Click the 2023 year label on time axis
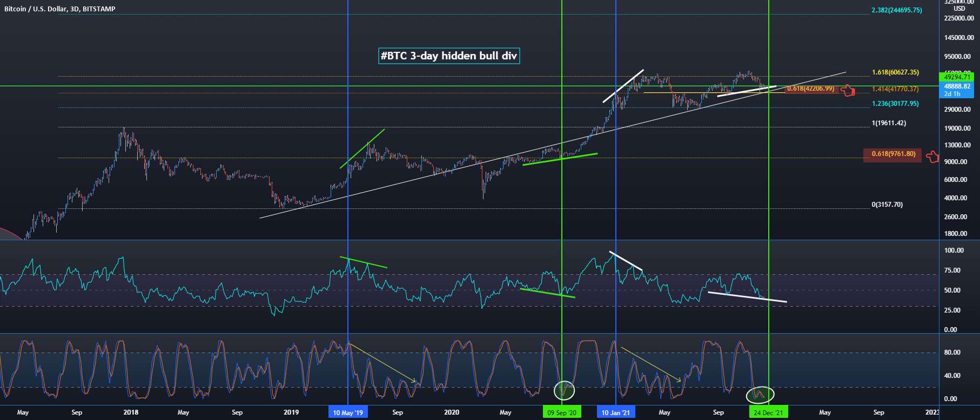Screen dimensions: 980x420 (932, 412)
